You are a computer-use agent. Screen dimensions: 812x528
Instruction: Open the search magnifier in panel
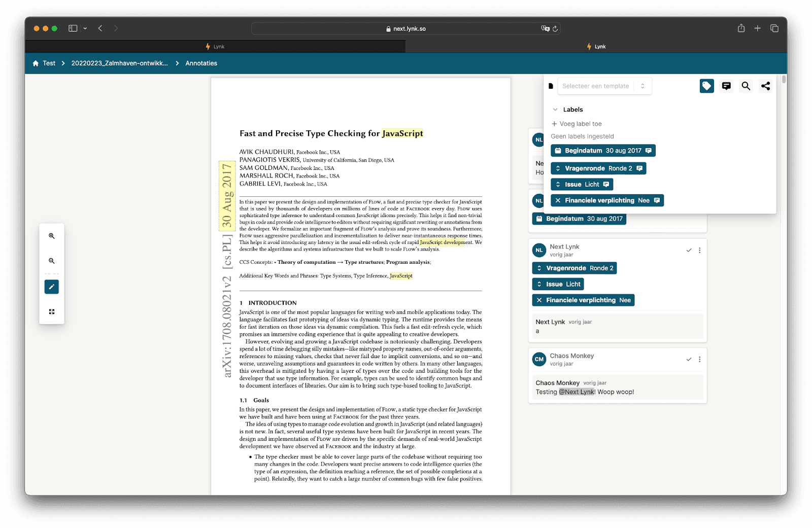746,86
